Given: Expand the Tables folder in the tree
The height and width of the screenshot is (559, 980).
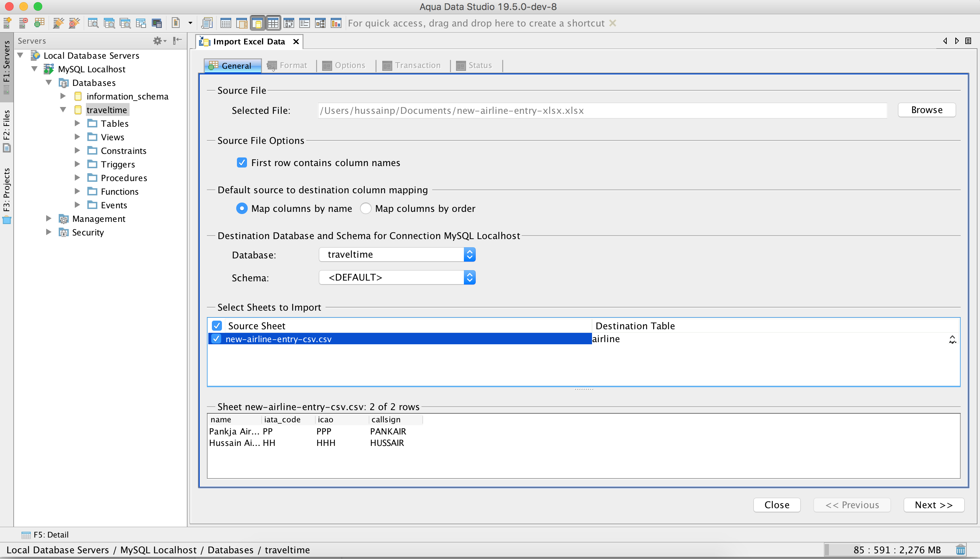Looking at the screenshot, I should coord(77,123).
